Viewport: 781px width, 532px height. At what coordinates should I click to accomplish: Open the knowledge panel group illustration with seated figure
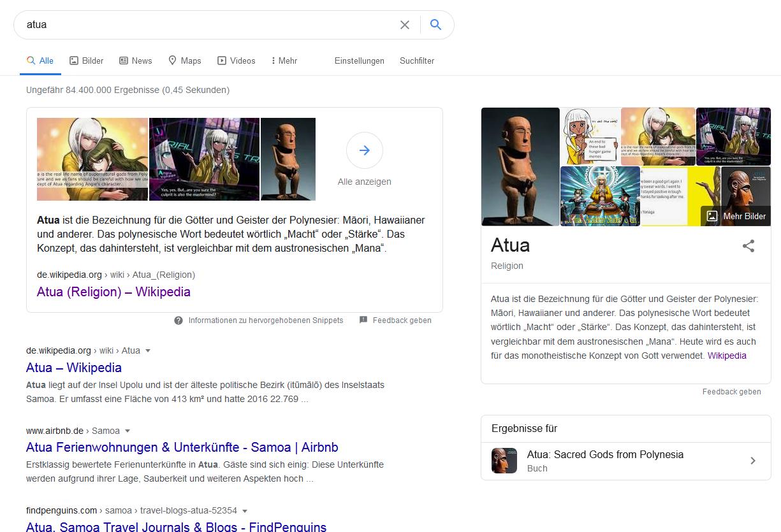[x=600, y=196]
